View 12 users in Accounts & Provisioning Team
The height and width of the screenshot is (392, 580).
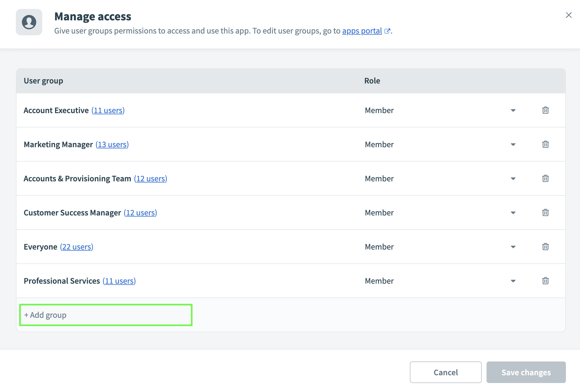coord(150,179)
